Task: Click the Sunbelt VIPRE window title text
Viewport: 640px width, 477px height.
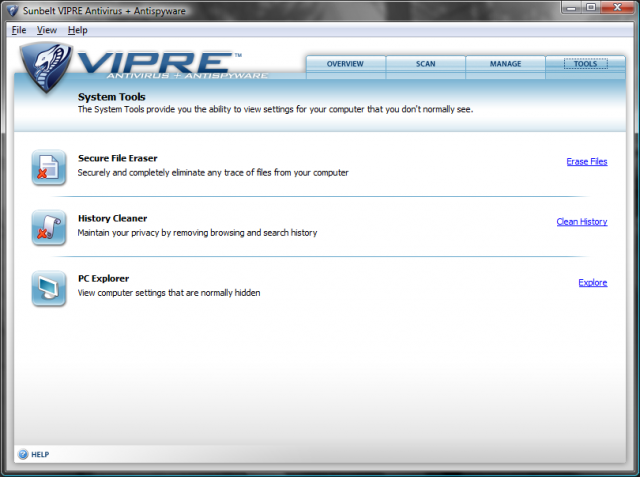Action: pyautogui.click(x=104, y=11)
